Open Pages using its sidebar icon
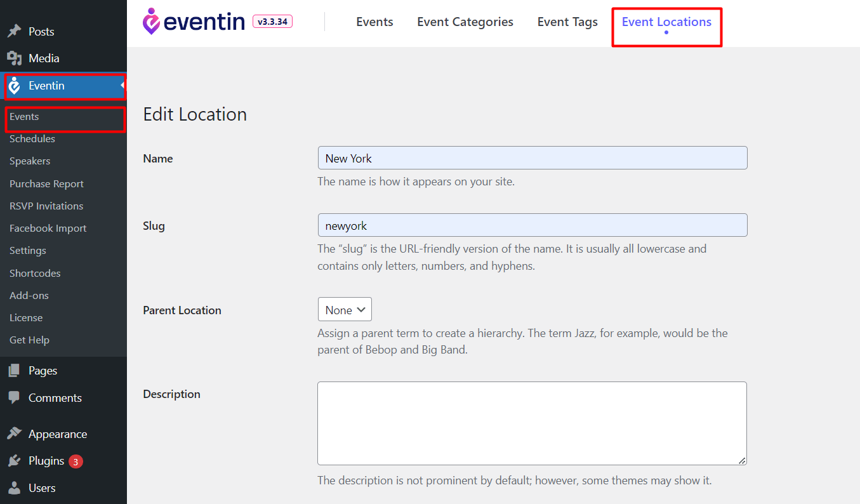The height and width of the screenshot is (504, 860). click(15, 370)
